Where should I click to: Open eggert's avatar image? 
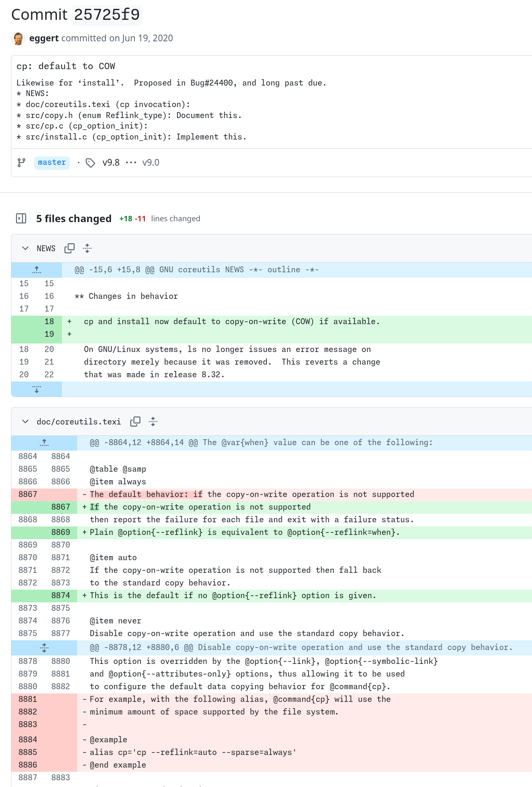pos(18,38)
